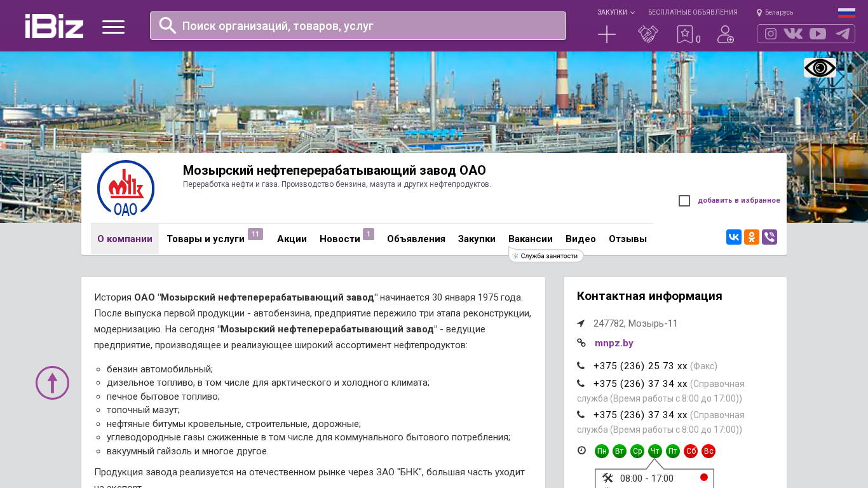Open iBiz Telegram channel

pos(843,34)
